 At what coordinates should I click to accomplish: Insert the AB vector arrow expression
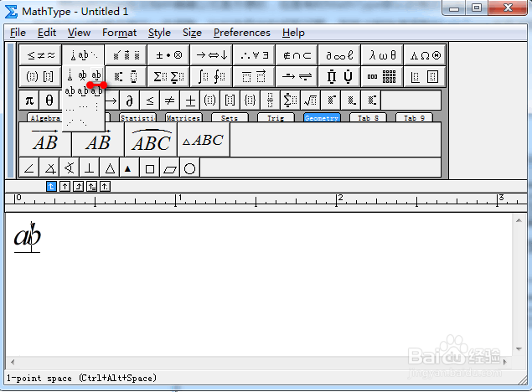[45, 140]
